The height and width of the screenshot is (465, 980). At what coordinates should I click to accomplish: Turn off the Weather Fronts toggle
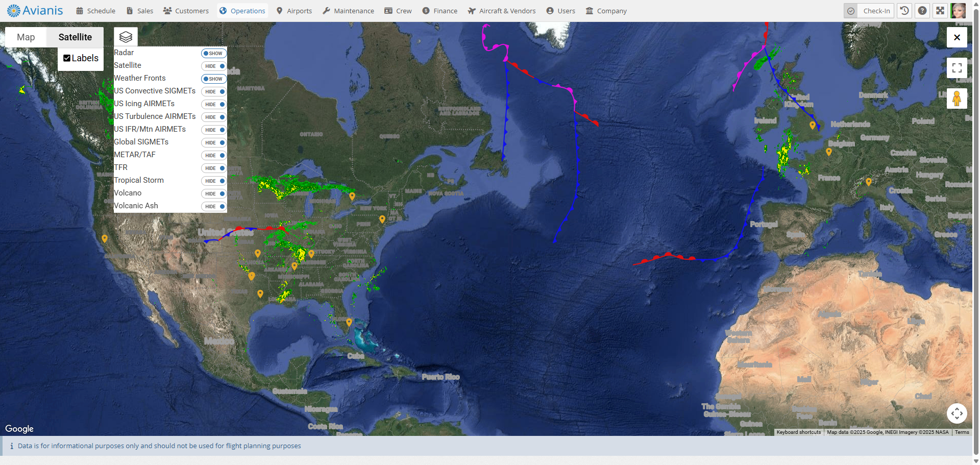click(x=213, y=79)
